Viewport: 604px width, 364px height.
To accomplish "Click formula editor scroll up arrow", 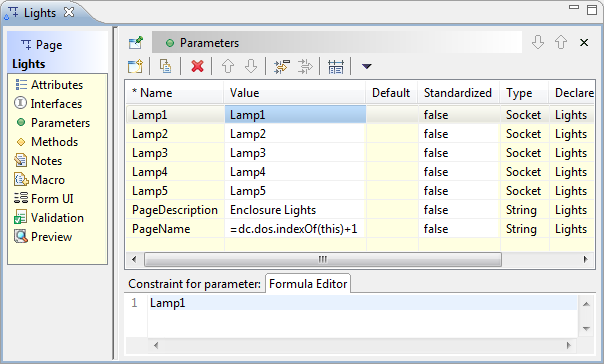I will (586, 304).
